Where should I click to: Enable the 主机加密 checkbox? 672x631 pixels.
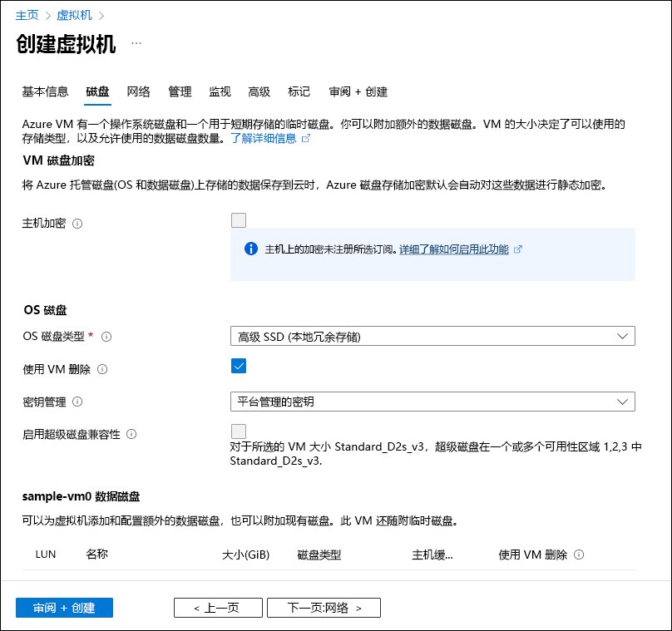point(239,220)
